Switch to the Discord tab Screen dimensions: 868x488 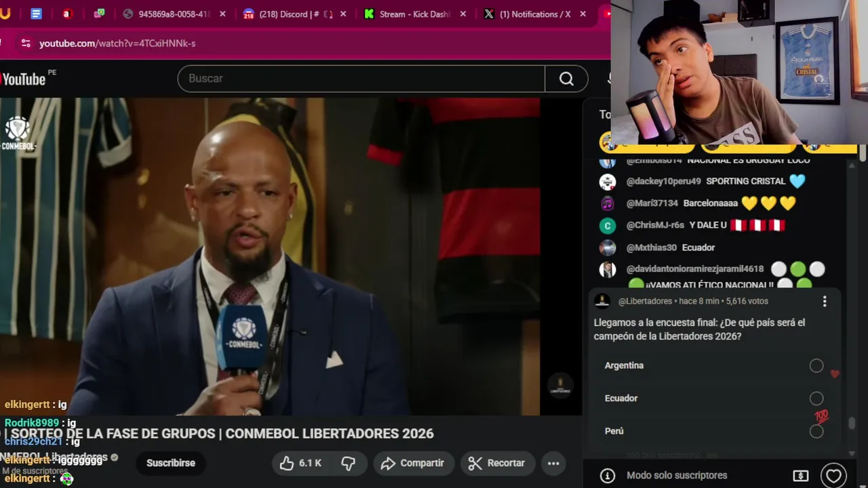click(x=288, y=14)
